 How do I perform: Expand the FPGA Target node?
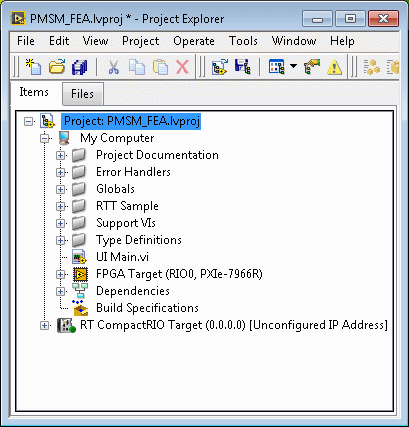point(60,274)
